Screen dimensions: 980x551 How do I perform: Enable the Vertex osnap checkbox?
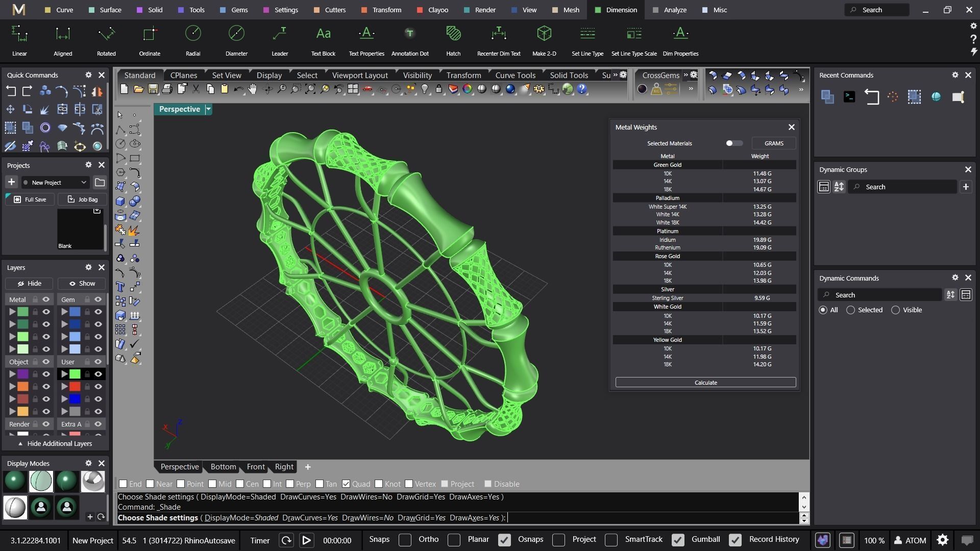pyautogui.click(x=409, y=484)
